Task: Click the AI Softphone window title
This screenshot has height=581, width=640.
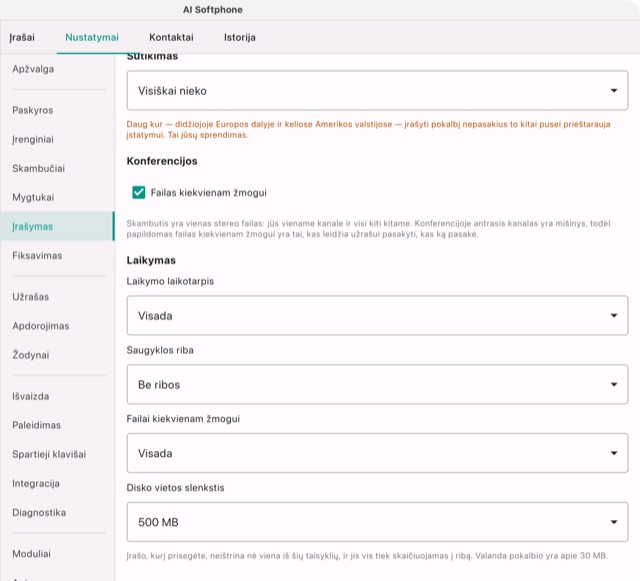Action: (213, 9)
